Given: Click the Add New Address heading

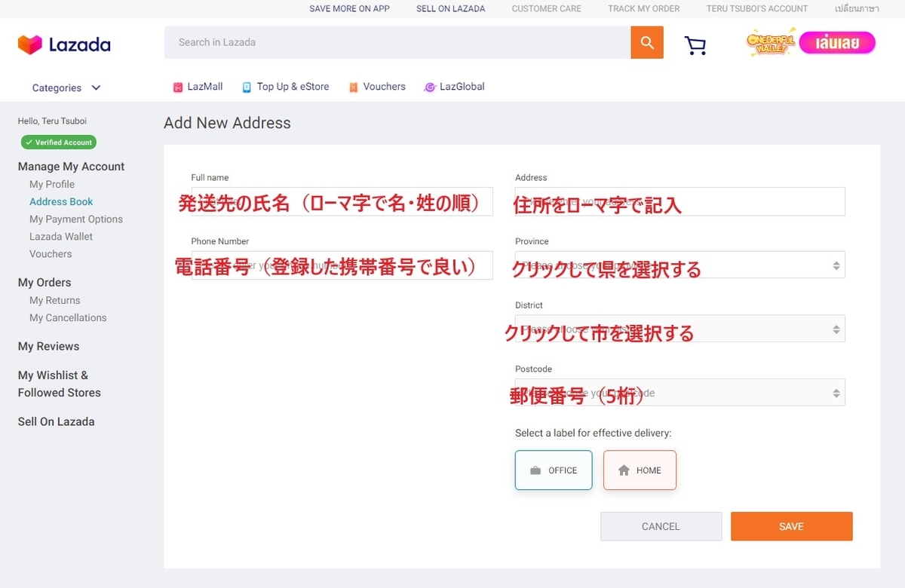Looking at the screenshot, I should (x=227, y=123).
